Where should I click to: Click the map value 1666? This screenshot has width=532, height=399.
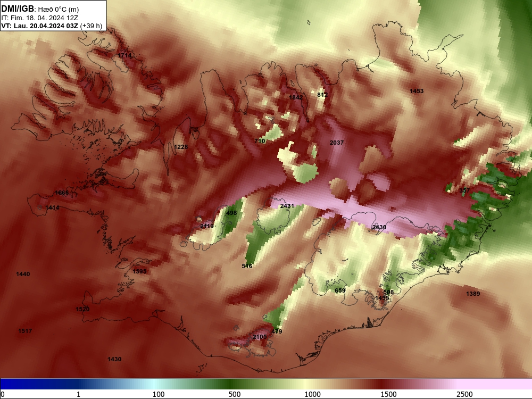tap(62, 193)
